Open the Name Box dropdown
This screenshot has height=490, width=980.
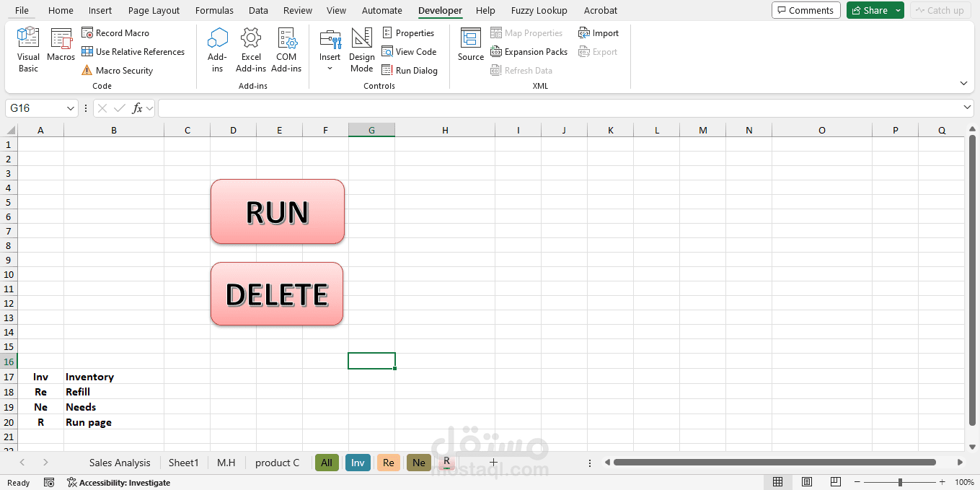(x=71, y=108)
